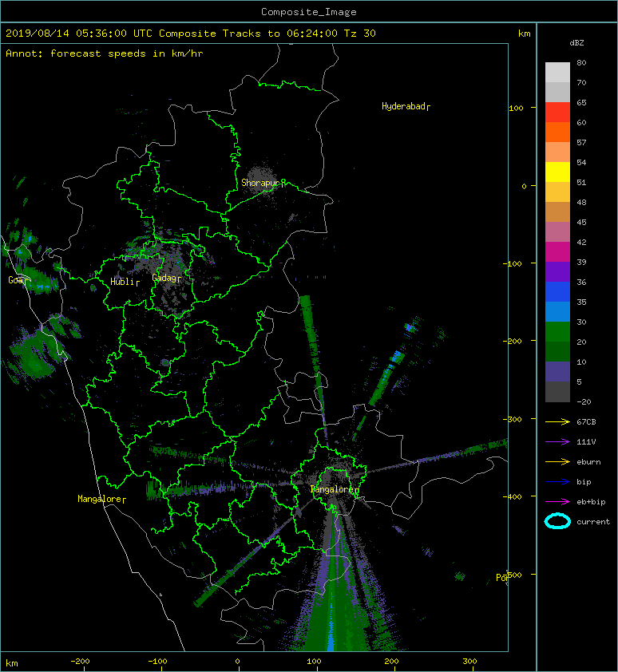The height and width of the screenshot is (672, 618).
Task: Click the 'km' unit label at bottom left
Action: (12, 663)
